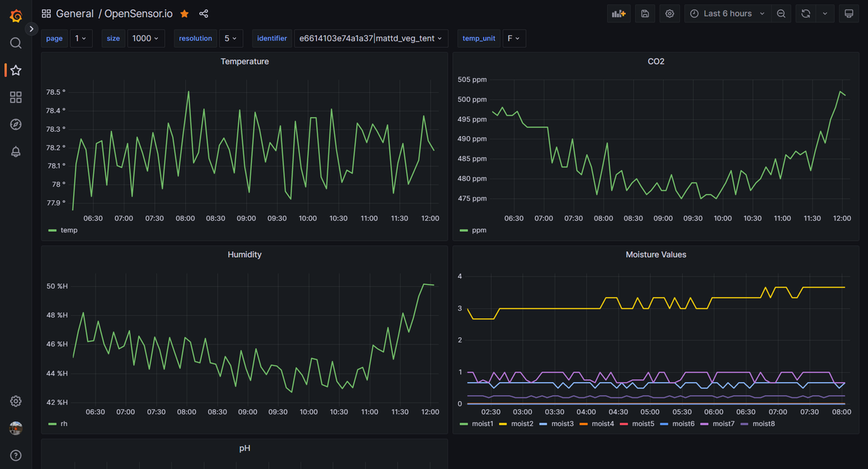Viewport: 868px width, 469px height.
Task: Open the page variable dropdown
Action: (81, 38)
